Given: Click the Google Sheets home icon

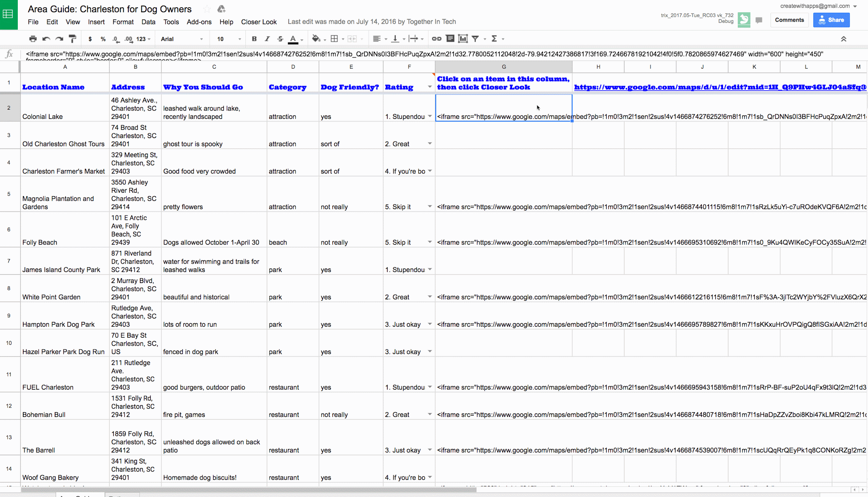Looking at the screenshot, I should [8, 14].
